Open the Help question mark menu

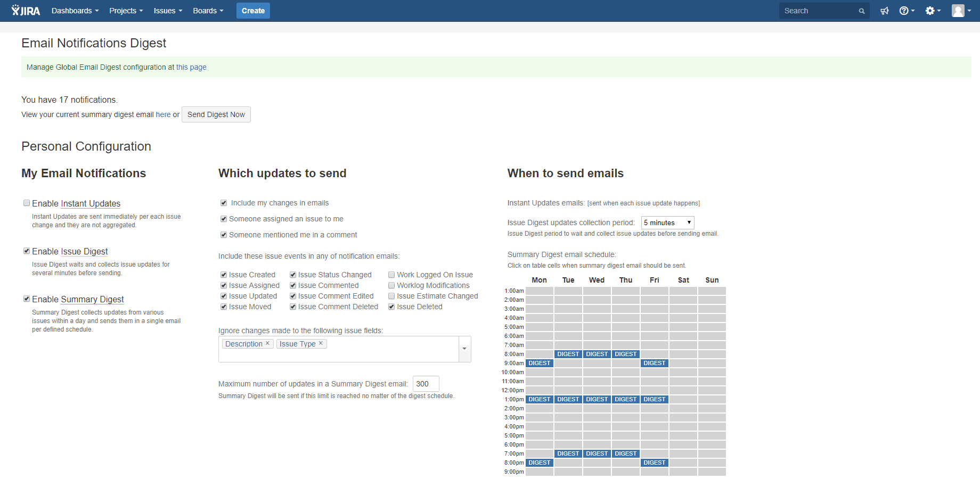(904, 10)
